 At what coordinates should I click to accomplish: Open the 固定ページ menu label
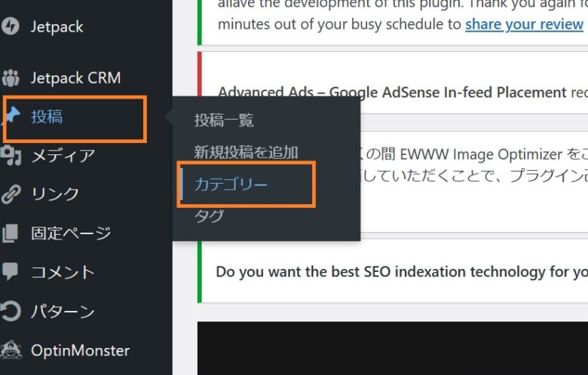click(x=71, y=233)
